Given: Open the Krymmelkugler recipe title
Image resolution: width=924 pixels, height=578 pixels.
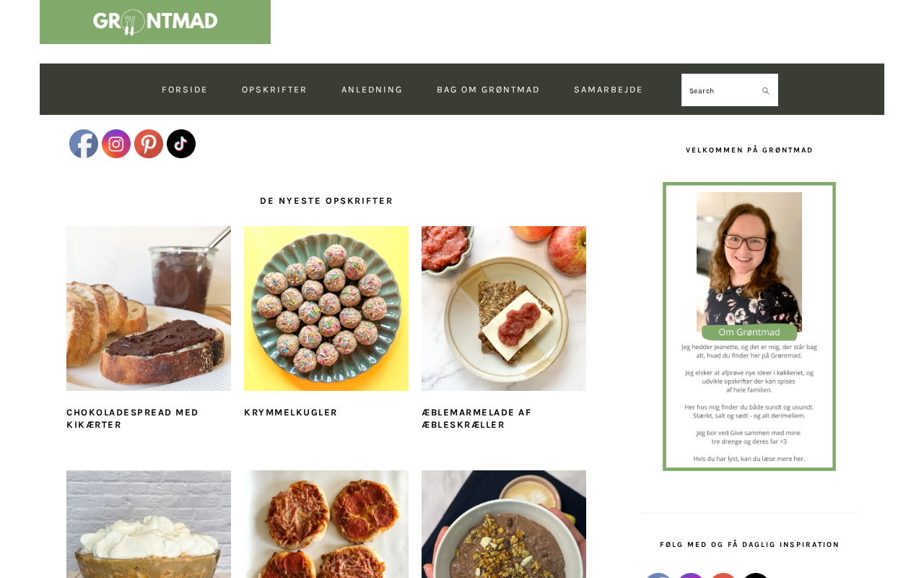Looking at the screenshot, I should [x=291, y=413].
